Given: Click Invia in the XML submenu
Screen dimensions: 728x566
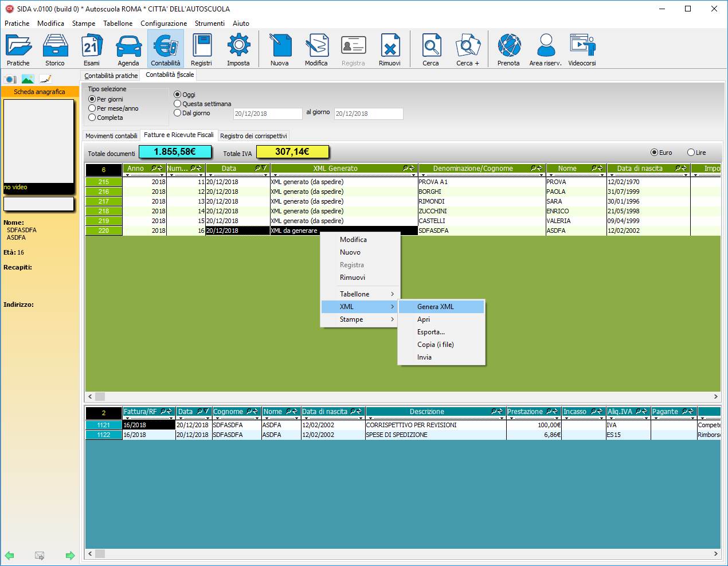Looking at the screenshot, I should (424, 357).
